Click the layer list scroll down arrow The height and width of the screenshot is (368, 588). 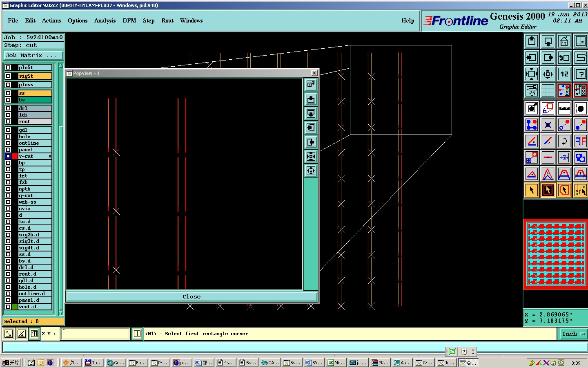pyautogui.click(x=61, y=313)
